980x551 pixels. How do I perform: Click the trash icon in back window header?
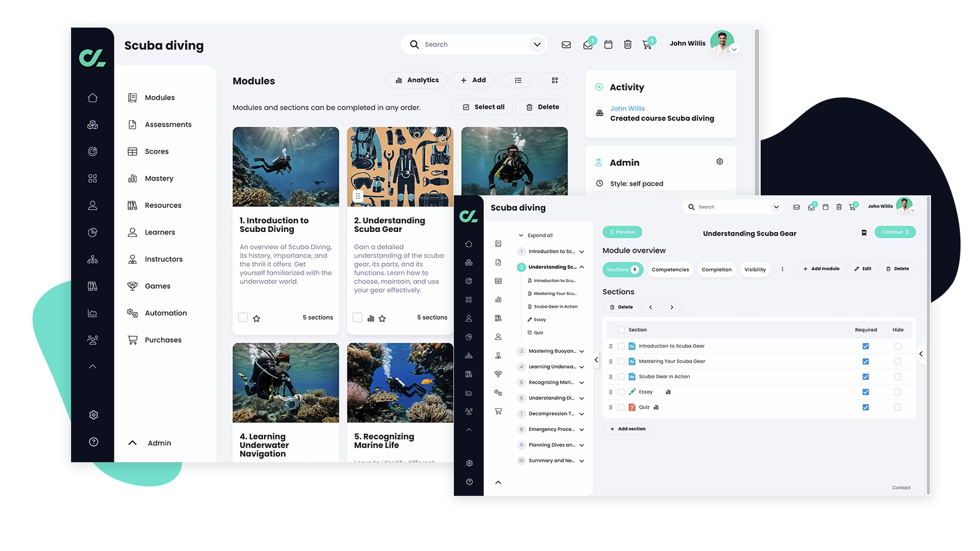tap(628, 45)
